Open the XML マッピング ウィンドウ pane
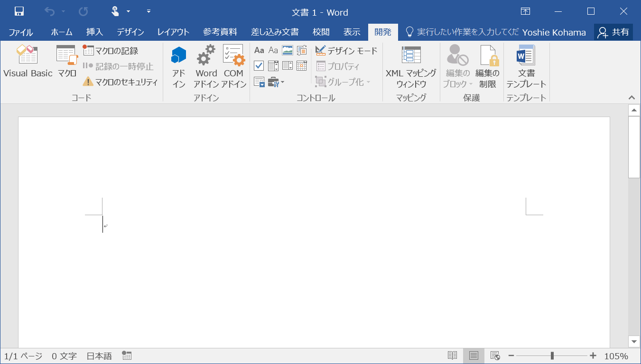The height and width of the screenshot is (364, 641). (411, 66)
